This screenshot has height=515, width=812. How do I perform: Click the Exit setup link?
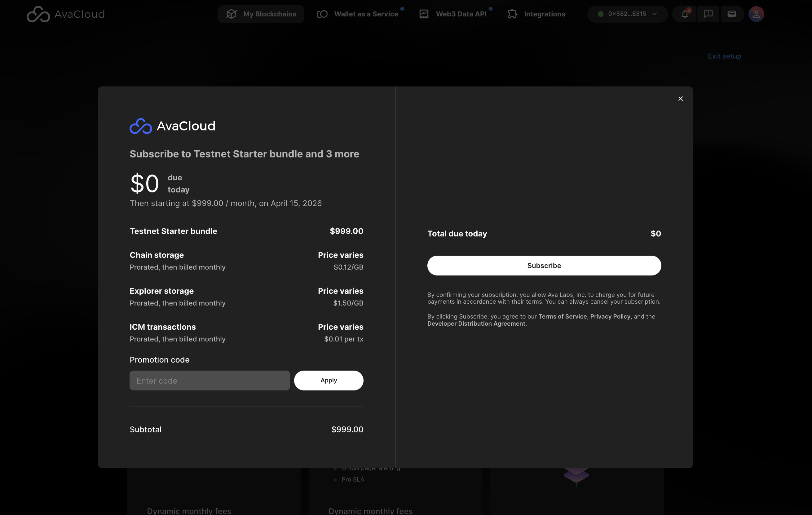coord(724,56)
